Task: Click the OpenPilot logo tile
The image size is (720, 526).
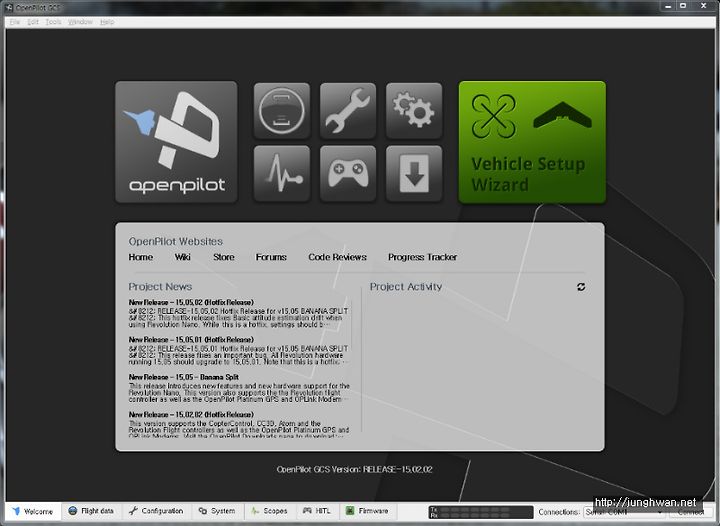Action: (x=176, y=142)
